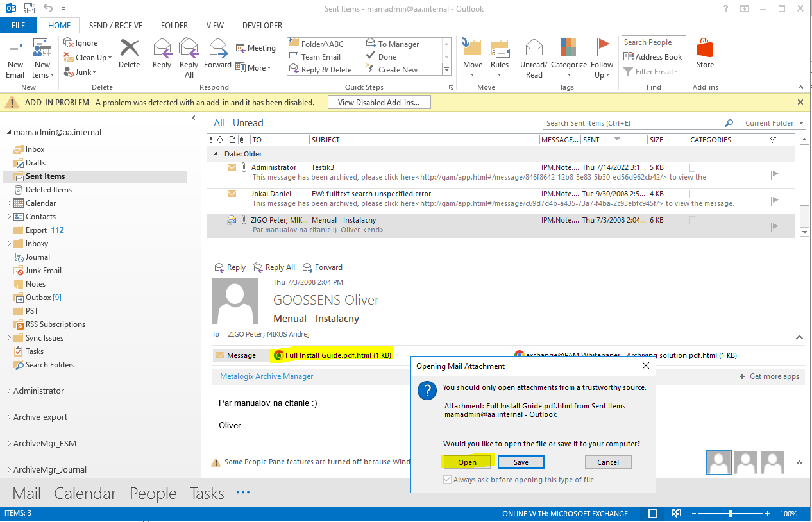Toggle category box for FW: fulltext search
This screenshot has width=812, height=522.
click(692, 194)
